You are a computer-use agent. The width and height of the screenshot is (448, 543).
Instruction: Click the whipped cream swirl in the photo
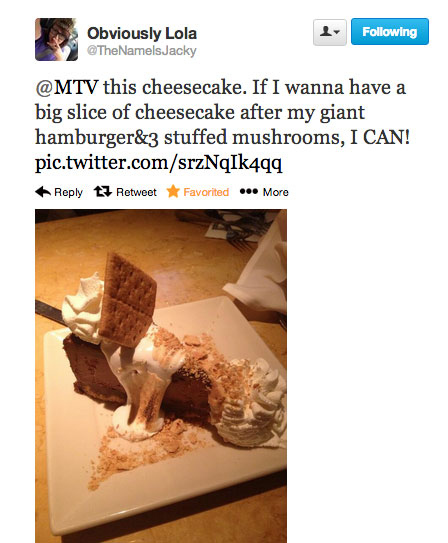click(x=252, y=404)
